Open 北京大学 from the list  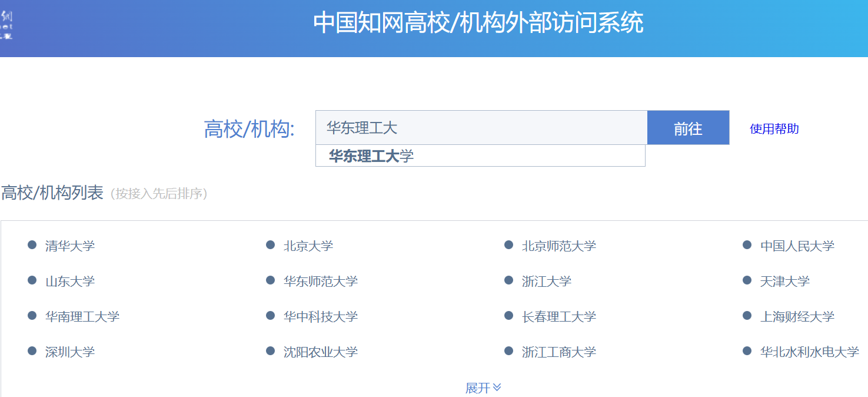[308, 246]
